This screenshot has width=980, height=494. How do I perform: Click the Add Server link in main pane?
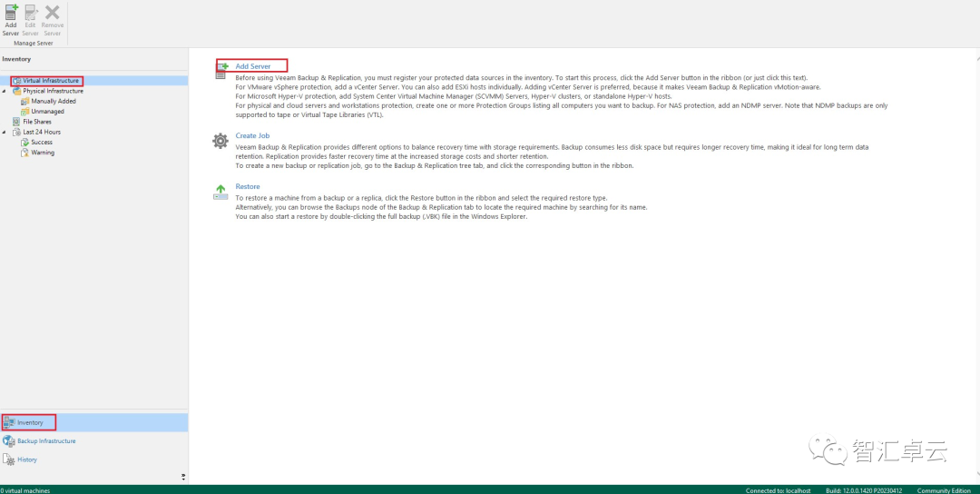[253, 66]
